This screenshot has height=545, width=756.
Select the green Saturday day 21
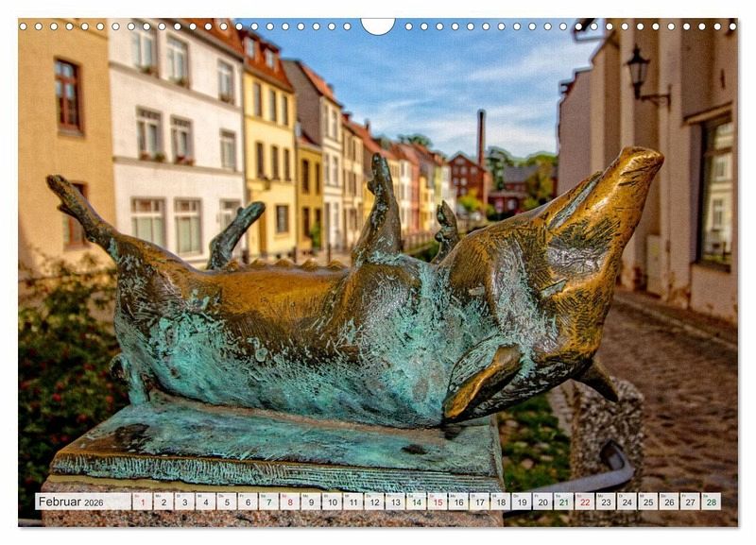(x=563, y=502)
